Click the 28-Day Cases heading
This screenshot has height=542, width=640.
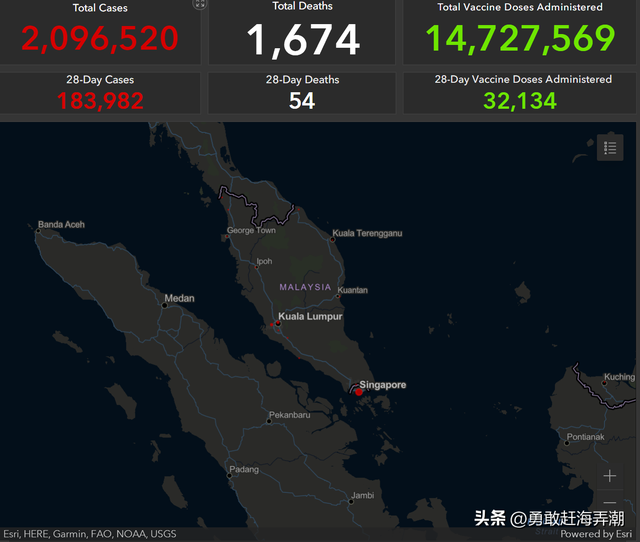pyautogui.click(x=100, y=80)
